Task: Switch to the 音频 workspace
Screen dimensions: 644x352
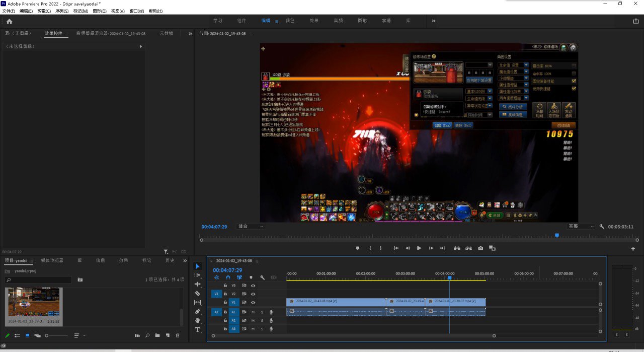Action: coord(338,21)
